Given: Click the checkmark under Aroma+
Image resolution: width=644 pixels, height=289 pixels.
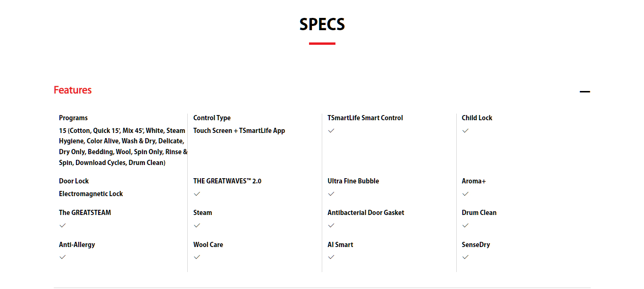Looking at the screenshot, I should click(465, 194).
